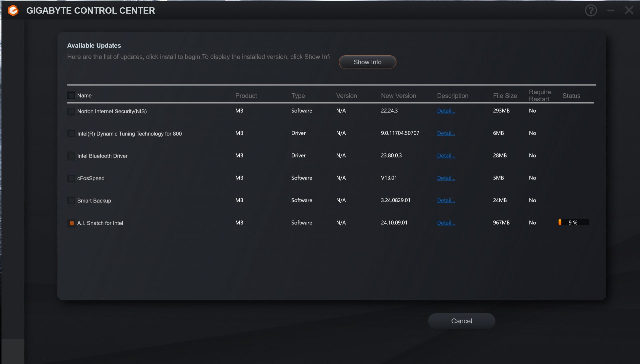The height and width of the screenshot is (364, 640).
Task: Uncheck A.I. Snatch for Intel checkbox
Action: pyautogui.click(x=72, y=223)
